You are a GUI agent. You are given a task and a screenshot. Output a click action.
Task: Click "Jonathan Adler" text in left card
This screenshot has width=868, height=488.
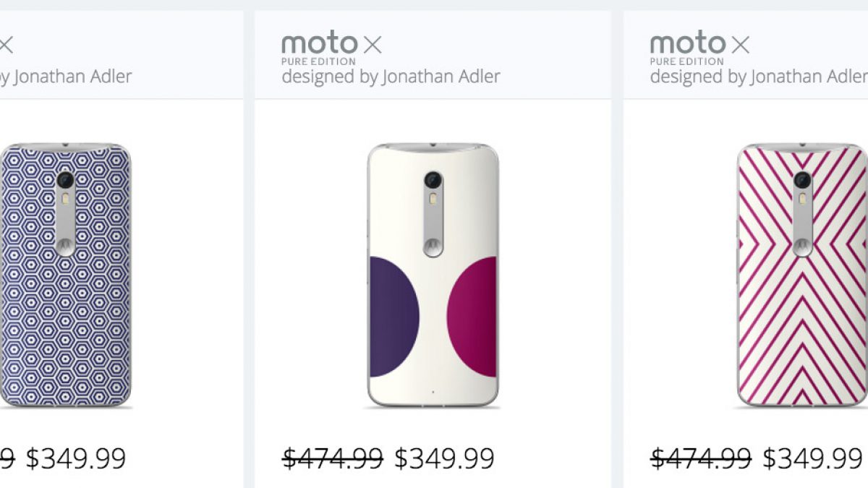[71, 77]
